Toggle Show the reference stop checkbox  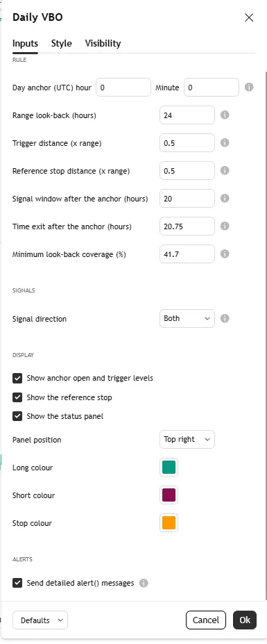(x=17, y=397)
